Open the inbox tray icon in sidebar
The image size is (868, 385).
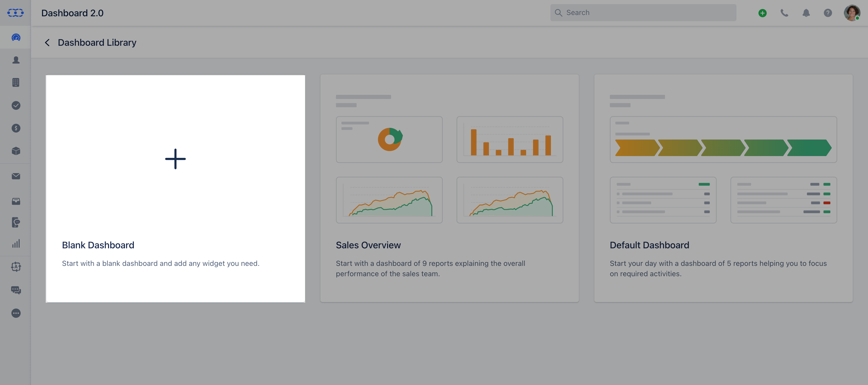pos(16,202)
